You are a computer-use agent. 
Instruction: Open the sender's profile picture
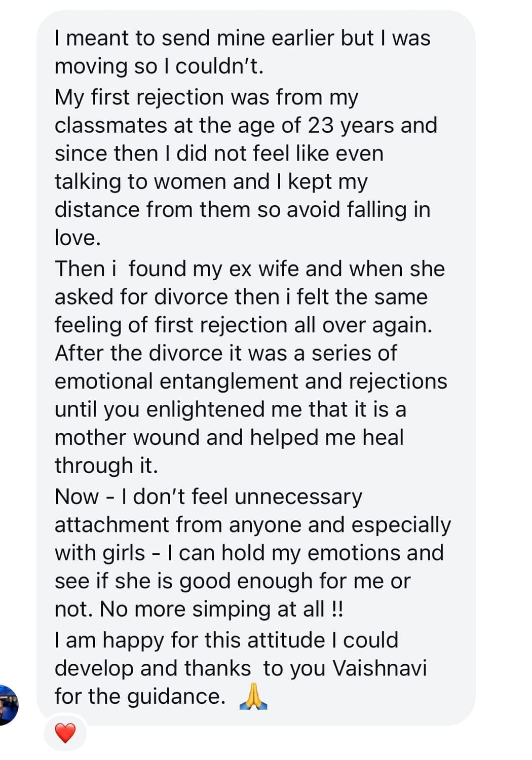8,704
